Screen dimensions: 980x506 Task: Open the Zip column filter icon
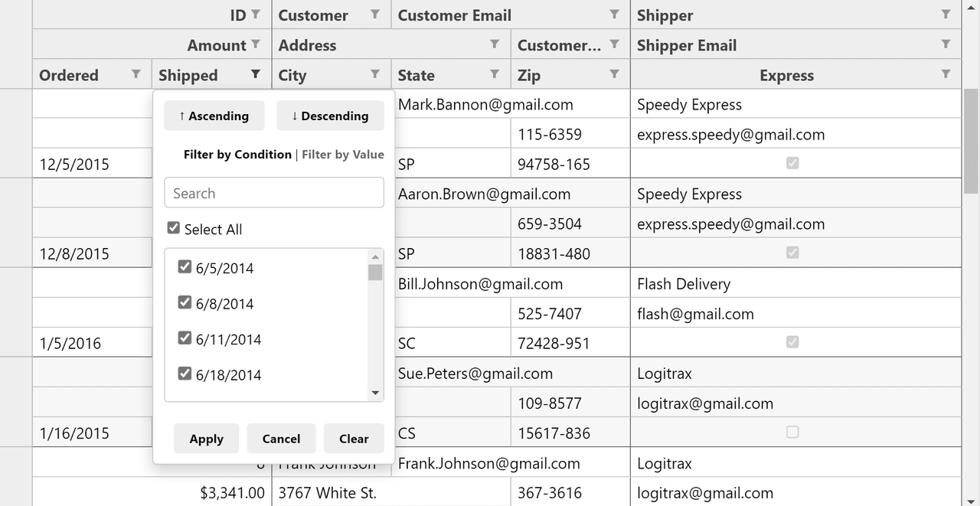614,74
